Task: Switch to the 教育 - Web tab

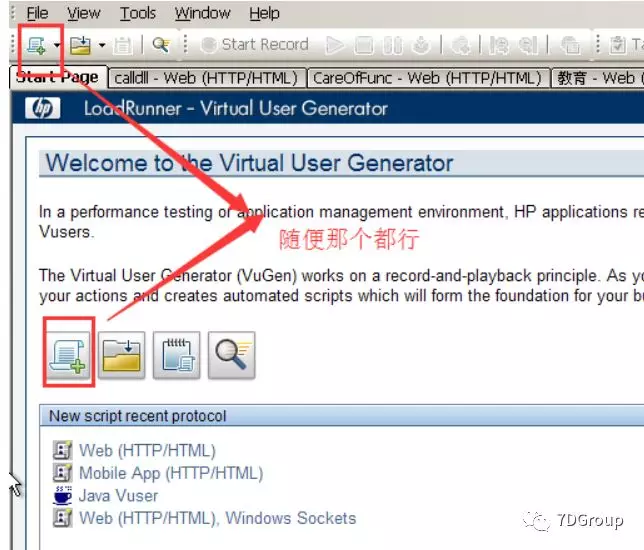Action: [x=598, y=78]
